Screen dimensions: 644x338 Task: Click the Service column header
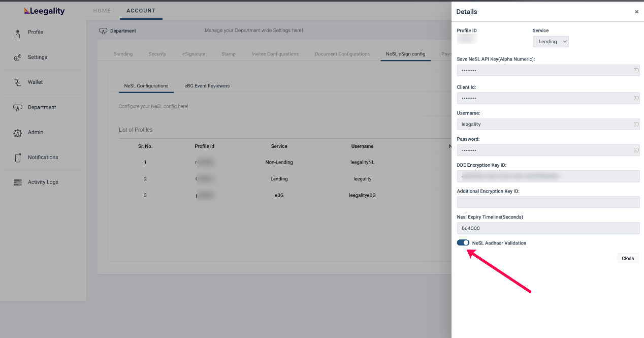(x=279, y=146)
